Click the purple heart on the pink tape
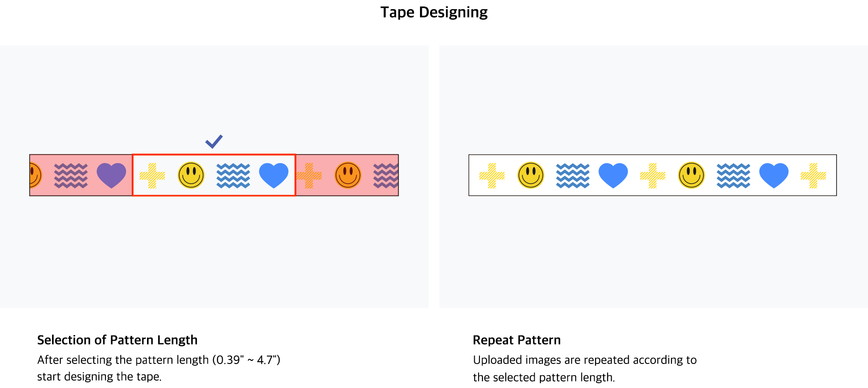 pyautogui.click(x=112, y=175)
